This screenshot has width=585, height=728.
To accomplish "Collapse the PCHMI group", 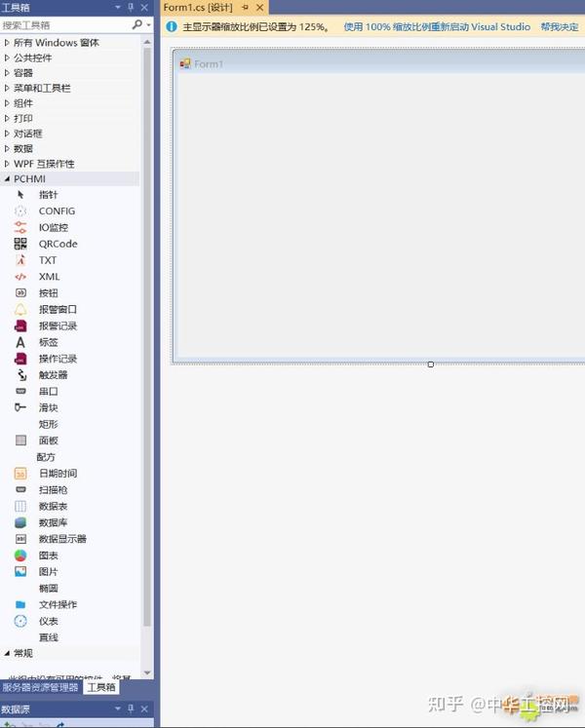I will [x=7, y=178].
